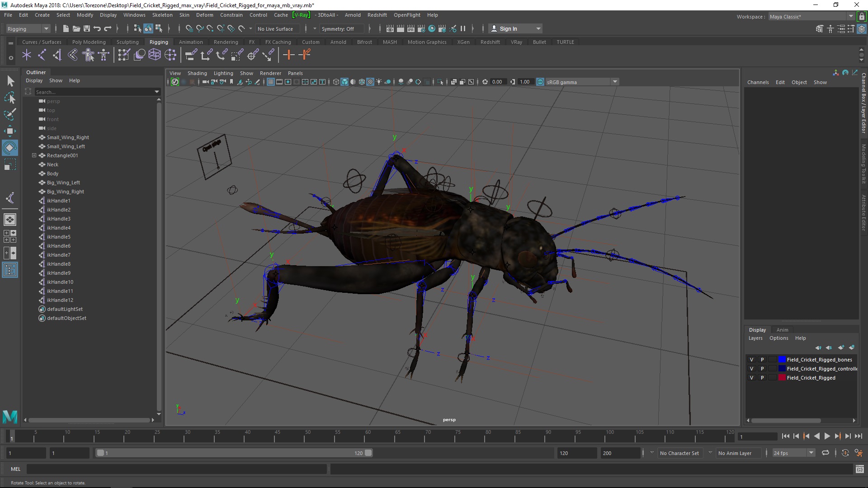
Task: Click the time range slider bar
Action: 234,453
